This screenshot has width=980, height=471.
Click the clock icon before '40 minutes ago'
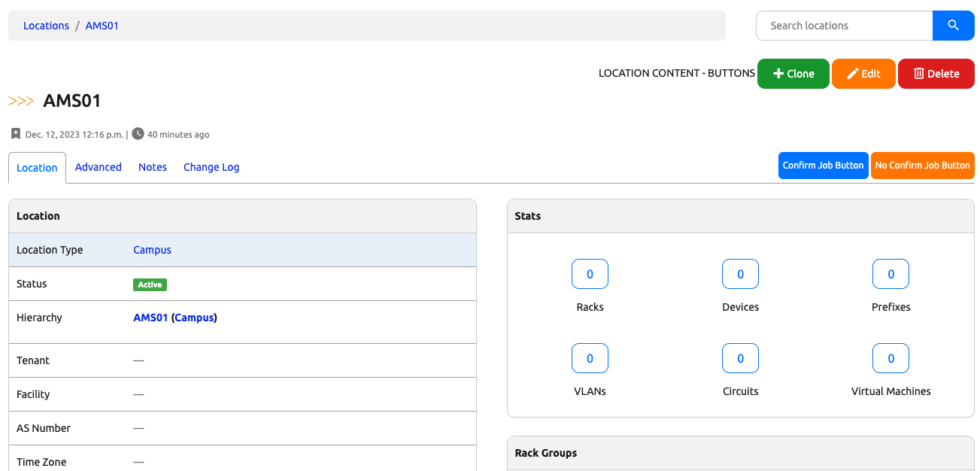(x=138, y=134)
